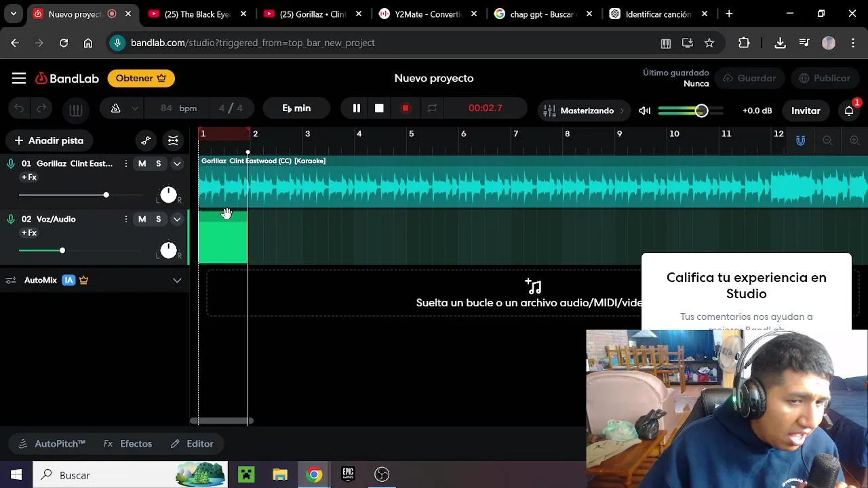Open the virtual piano keyboard icon
This screenshot has height=488, width=868.
click(x=76, y=110)
